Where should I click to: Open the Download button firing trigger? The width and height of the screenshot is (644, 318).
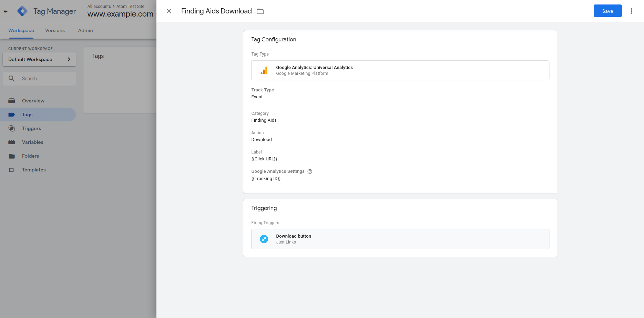tap(400, 239)
